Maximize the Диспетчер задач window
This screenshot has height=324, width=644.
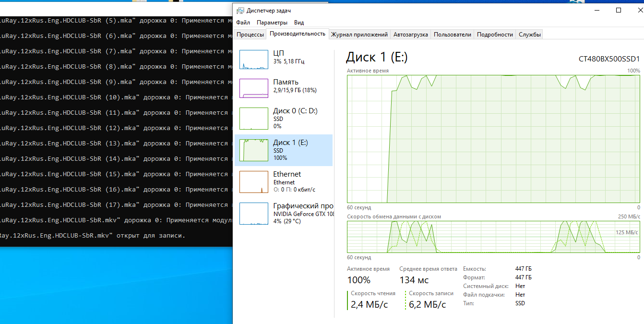click(x=619, y=10)
